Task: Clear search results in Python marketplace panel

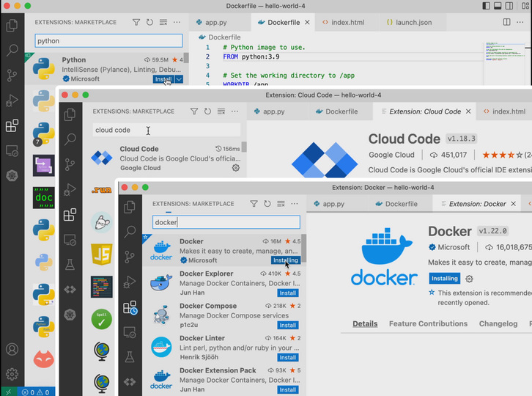Action: pyautogui.click(x=163, y=23)
